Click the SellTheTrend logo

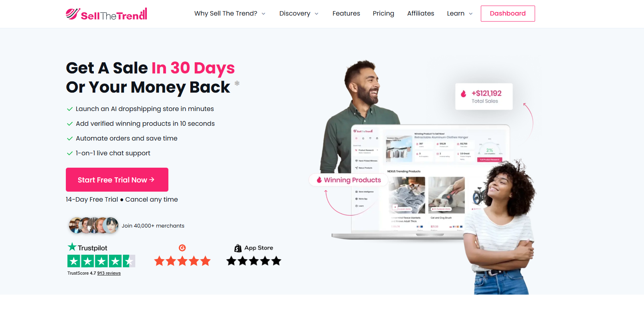click(x=107, y=14)
